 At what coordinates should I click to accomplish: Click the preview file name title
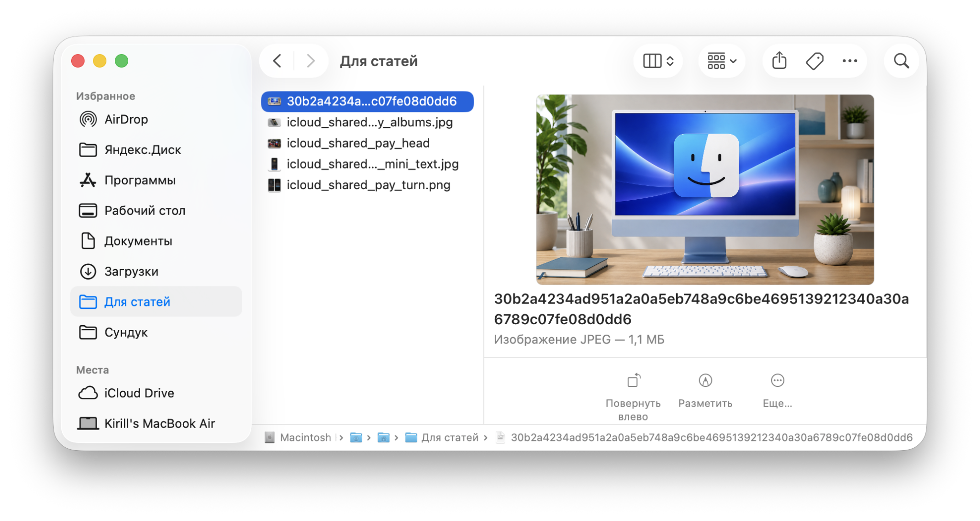pos(702,309)
